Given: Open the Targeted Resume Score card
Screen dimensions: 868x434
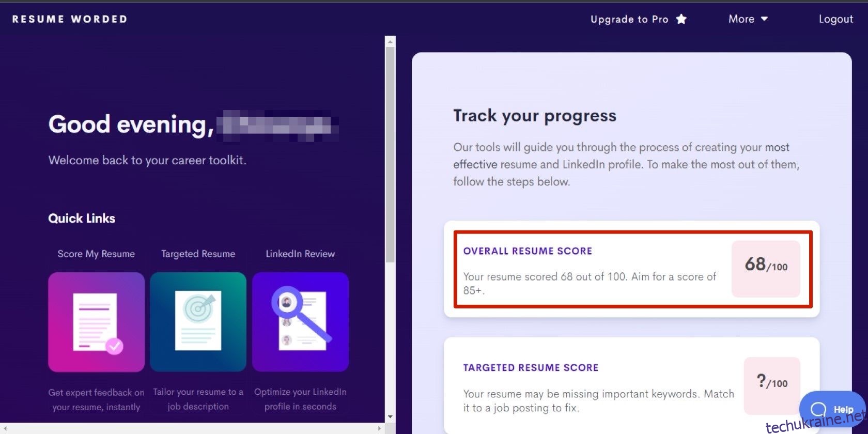Looking at the screenshot, I should pyautogui.click(x=632, y=385).
